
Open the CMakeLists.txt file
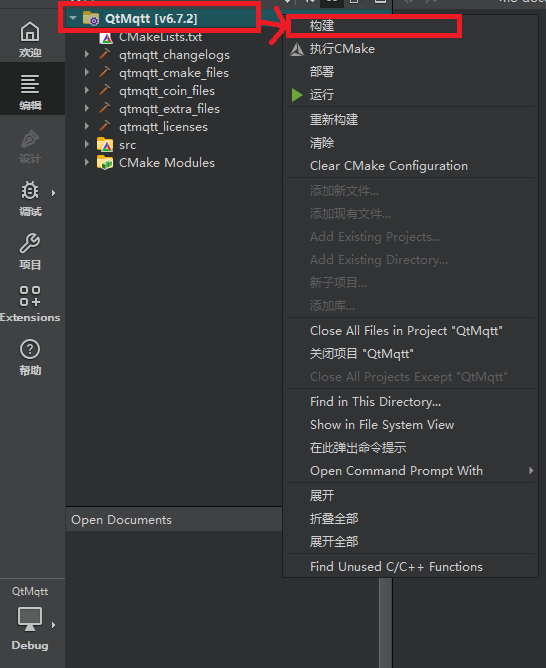(161, 37)
